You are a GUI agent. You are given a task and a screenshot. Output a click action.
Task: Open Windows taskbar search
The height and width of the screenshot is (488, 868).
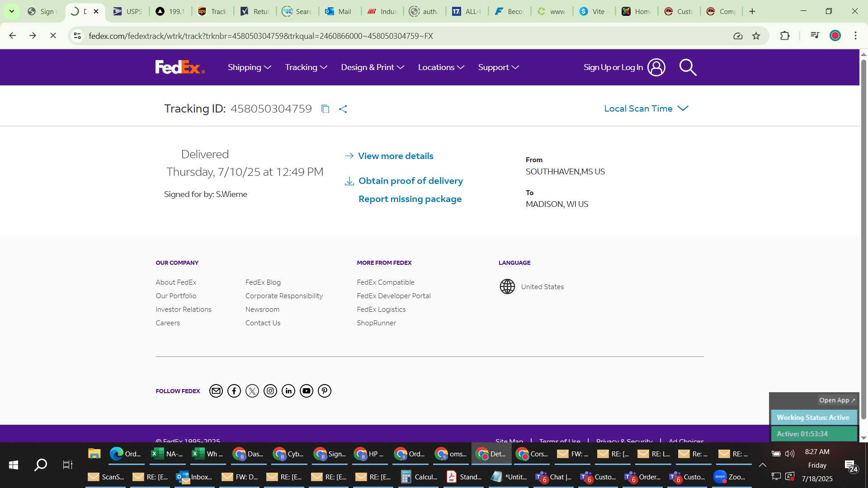(x=41, y=465)
